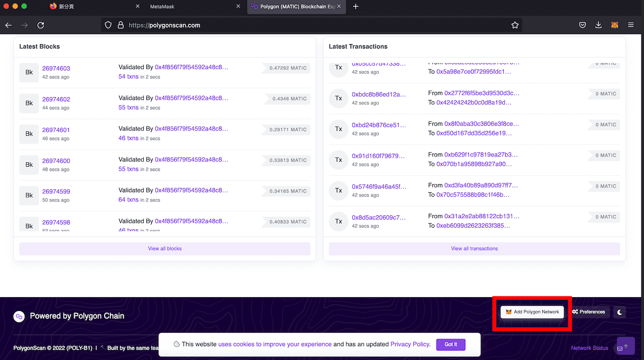
Task: Open the Network Status link
Action: [590, 348]
